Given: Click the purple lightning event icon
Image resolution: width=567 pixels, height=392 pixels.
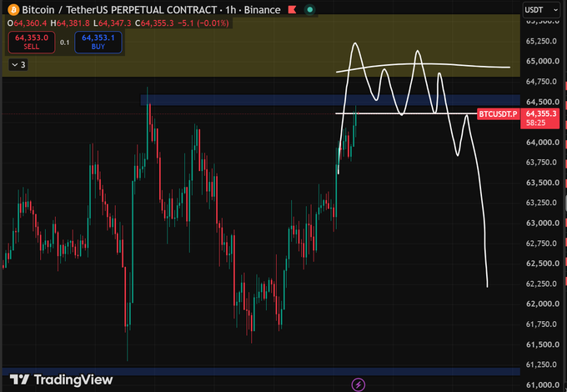Looking at the screenshot, I should (359, 384).
